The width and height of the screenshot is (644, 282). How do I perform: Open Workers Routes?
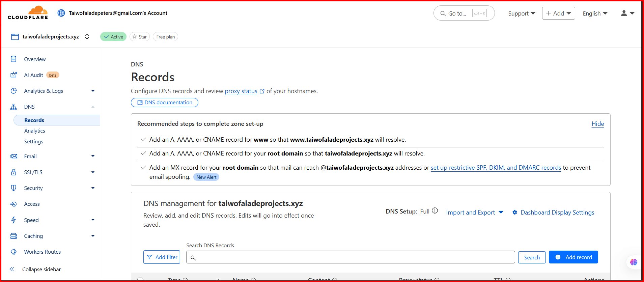coord(42,252)
